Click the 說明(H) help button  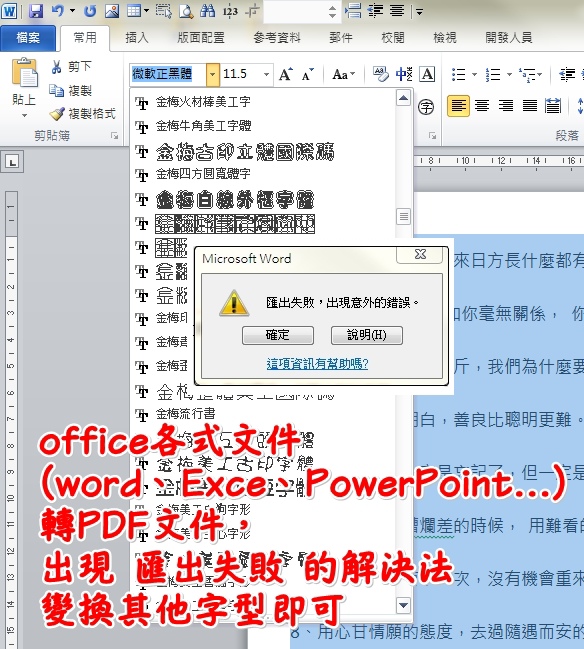367,335
